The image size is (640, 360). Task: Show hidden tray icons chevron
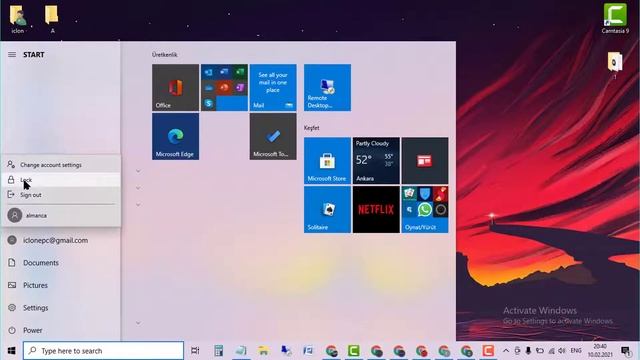point(506,351)
